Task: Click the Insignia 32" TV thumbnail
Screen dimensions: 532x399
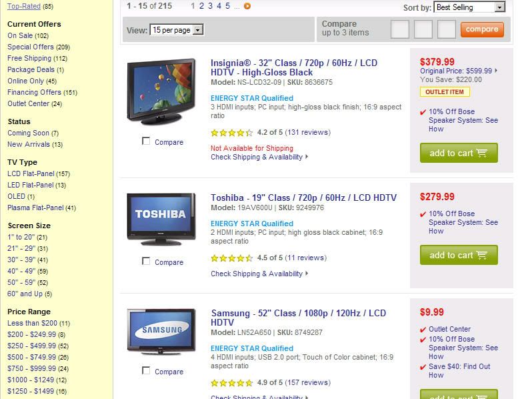Action: (x=161, y=91)
